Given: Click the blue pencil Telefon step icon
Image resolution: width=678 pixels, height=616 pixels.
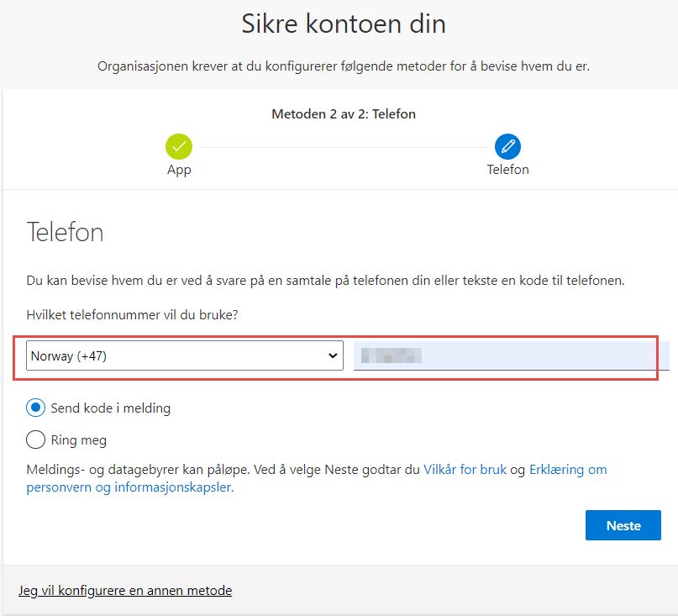Looking at the screenshot, I should 507,146.
